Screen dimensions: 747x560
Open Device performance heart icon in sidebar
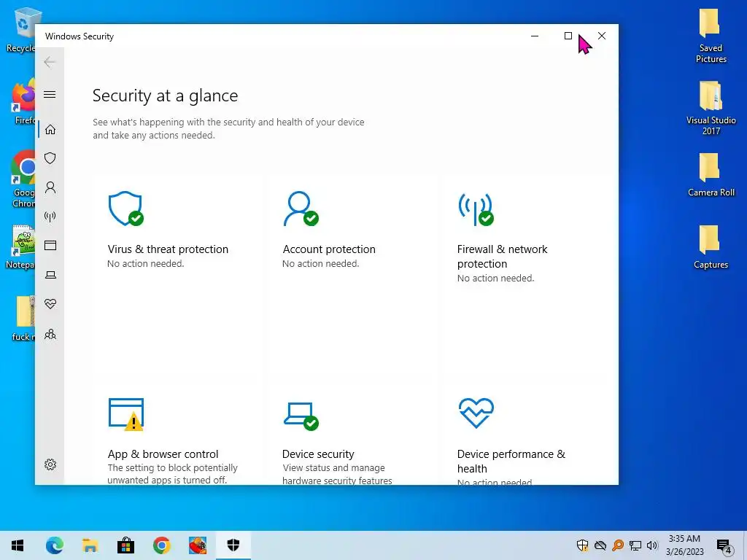pos(50,304)
